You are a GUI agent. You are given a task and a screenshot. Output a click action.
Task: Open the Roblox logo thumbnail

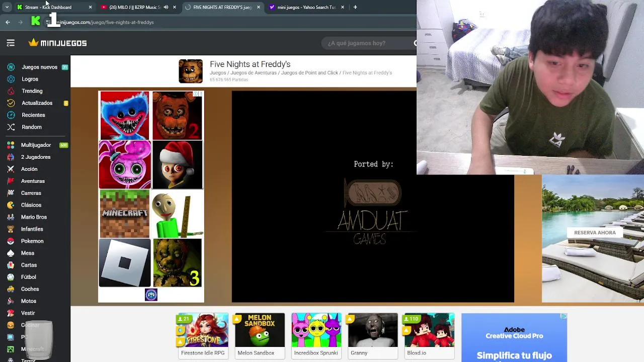[125, 262]
